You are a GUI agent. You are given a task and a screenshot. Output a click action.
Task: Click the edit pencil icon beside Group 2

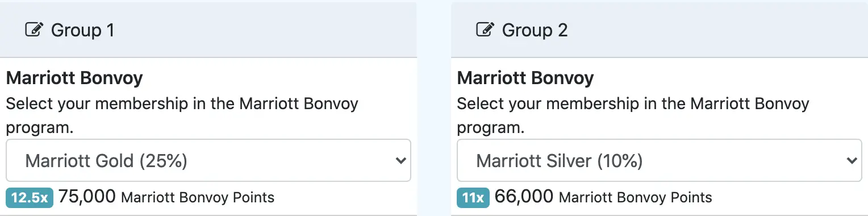pos(485,30)
